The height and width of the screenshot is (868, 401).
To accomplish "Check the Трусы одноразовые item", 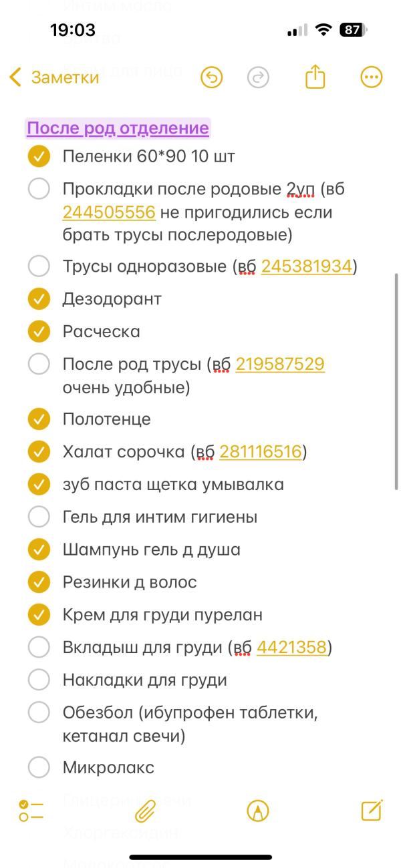I will click(x=38, y=266).
